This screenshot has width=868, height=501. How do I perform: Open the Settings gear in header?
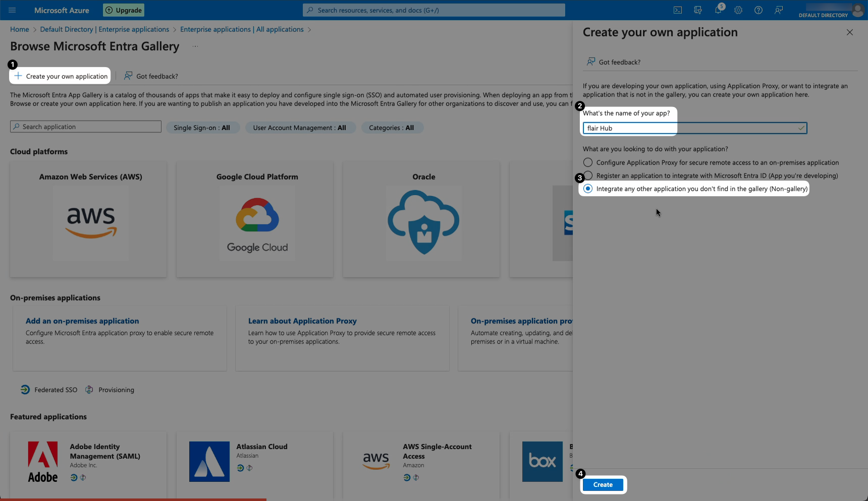(x=738, y=10)
